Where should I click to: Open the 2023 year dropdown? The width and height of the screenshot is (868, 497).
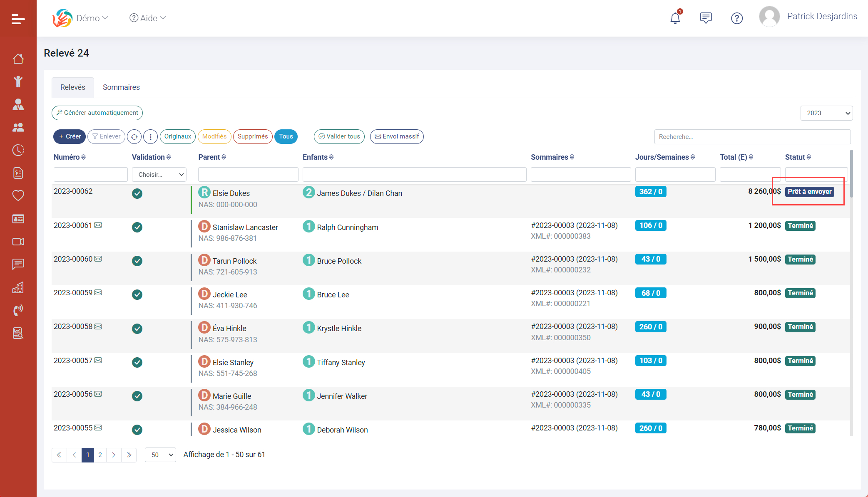pos(826,113)
